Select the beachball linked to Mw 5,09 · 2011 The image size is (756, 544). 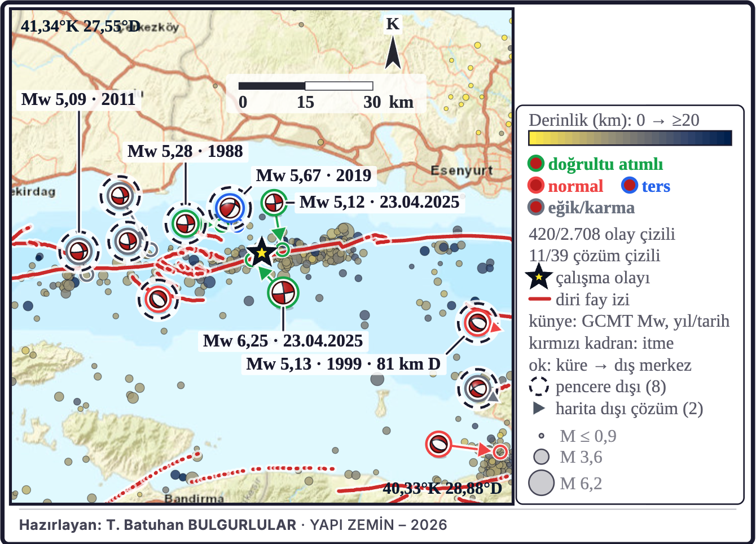79,251
